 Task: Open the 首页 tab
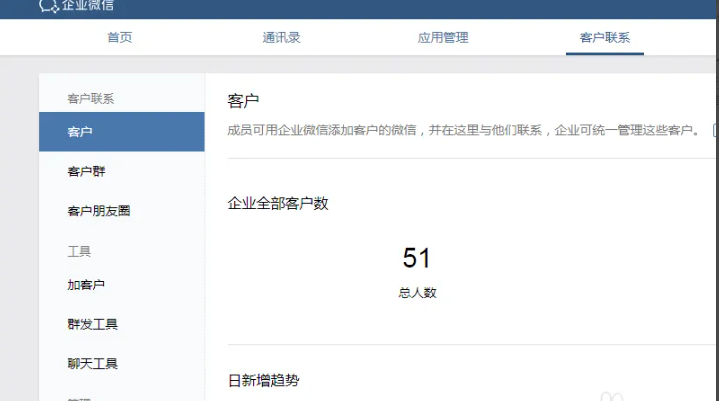click(x=120, y=38)
